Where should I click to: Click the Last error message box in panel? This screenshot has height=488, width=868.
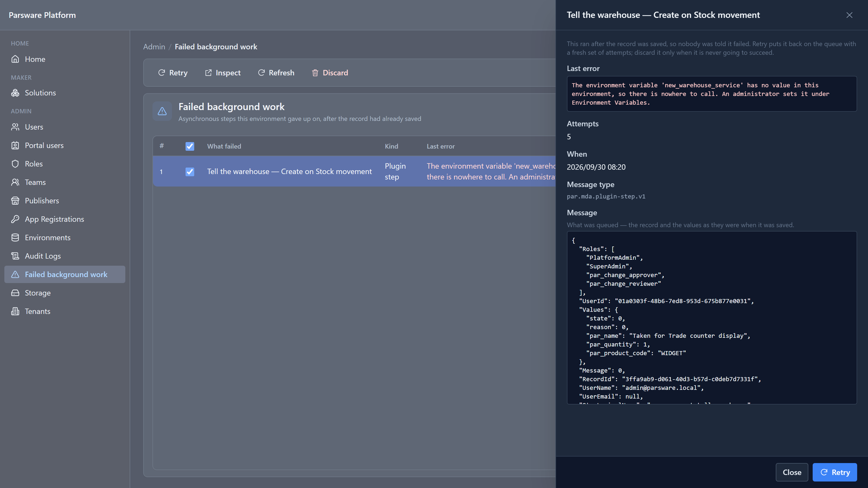(712, 94)
